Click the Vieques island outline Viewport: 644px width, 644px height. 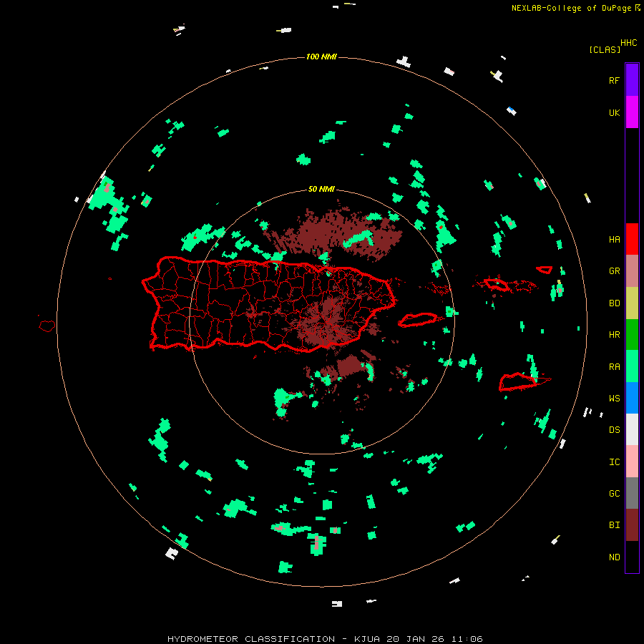[418, 320]
